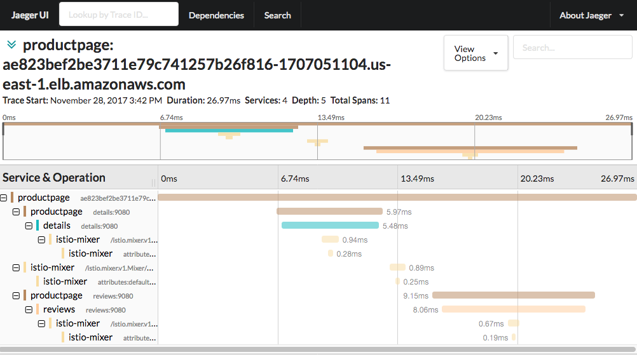Select the 0.94ms istio-mixer span bar
The height and width of the screenshot is (364, 637).
tap(330, 239)
